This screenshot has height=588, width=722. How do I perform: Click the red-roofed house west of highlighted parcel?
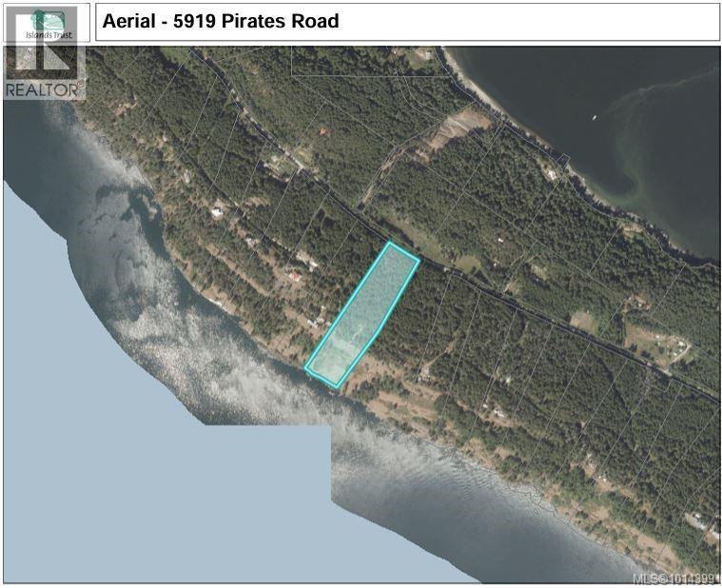(294, 277)
